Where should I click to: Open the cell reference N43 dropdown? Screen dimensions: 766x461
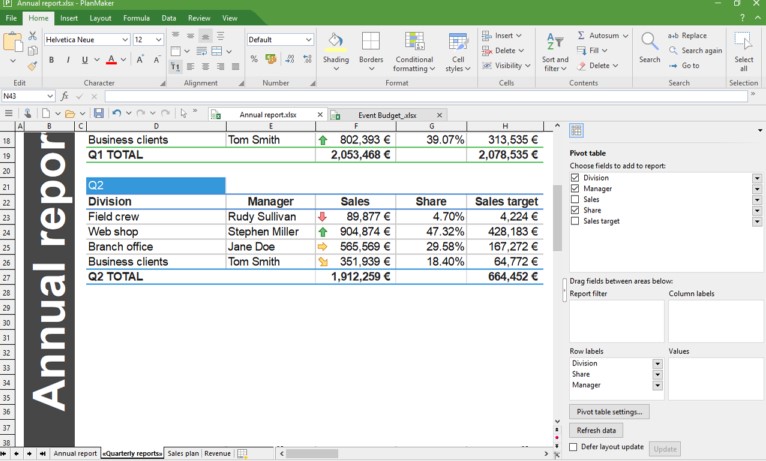(x=50, y=96)
